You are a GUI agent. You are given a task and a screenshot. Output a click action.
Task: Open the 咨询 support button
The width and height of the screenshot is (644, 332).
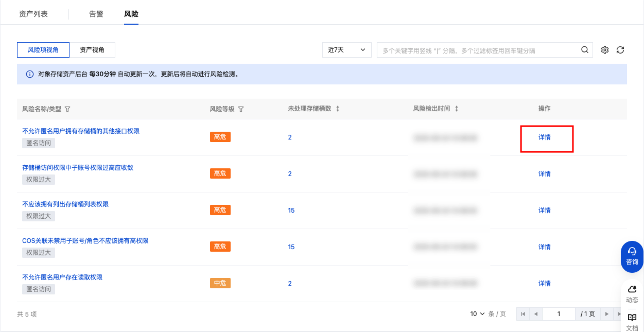click(632, 256)
